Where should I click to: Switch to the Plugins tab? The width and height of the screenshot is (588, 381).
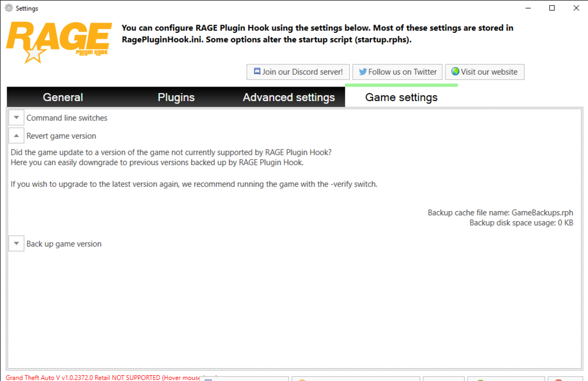coord(176,97)
